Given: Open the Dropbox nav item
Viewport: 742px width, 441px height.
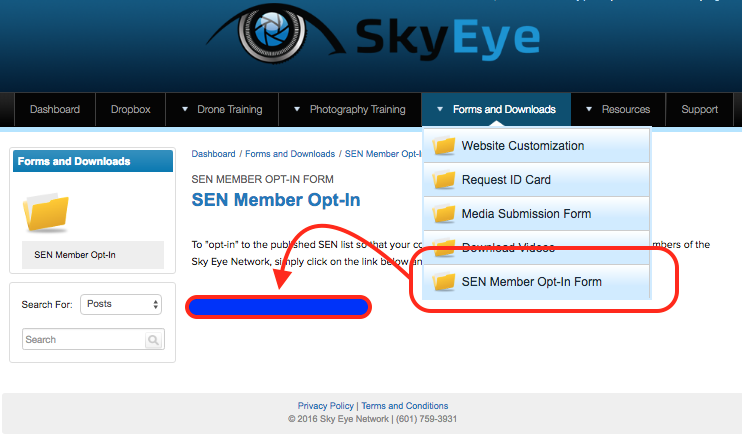Looking at the screenshot, I should click(x=131, y=109).
